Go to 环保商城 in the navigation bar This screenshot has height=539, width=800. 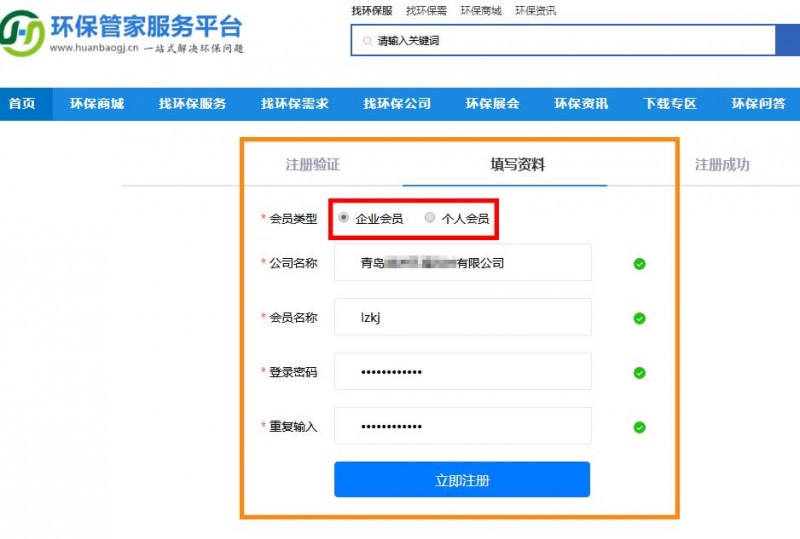click(97, 104)
